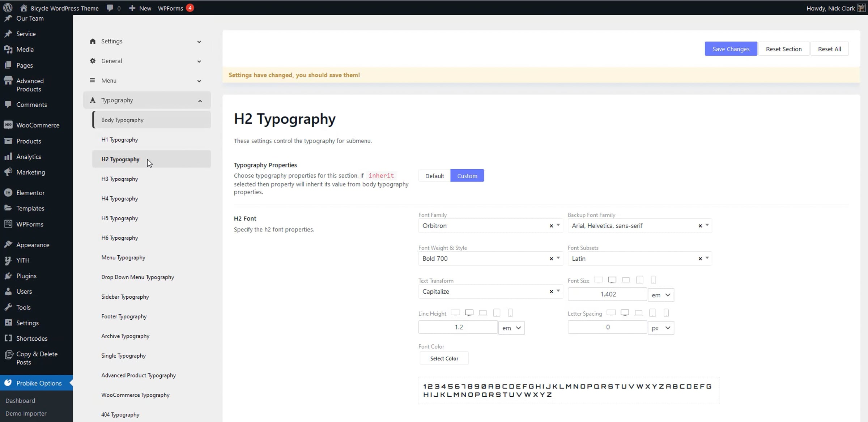Select laptop device icon for Letter Spacing
The height and width of the screenshot is (422, 868).
click(639, 313)
